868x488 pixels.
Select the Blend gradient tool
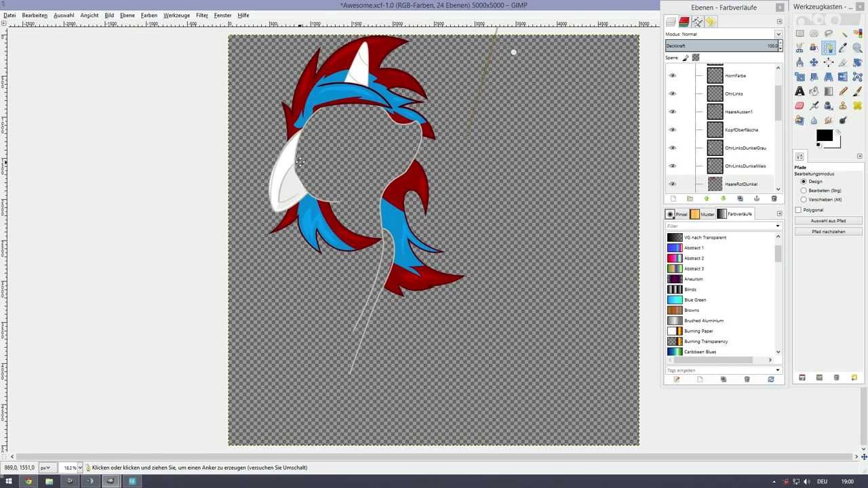click(829, 91)
